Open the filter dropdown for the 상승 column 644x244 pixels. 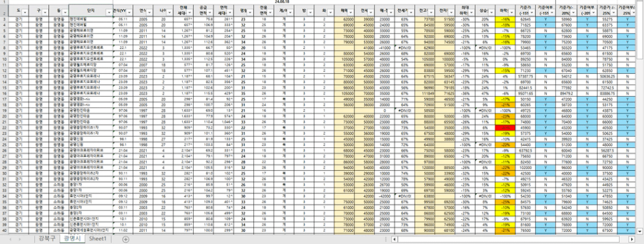click(x=492, y=12)
